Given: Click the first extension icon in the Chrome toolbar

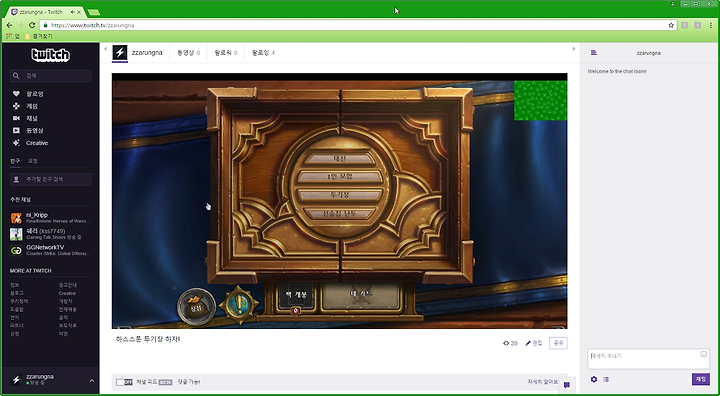Looking at the screenshot, I should pyautogui.click(x=685, y=25).
